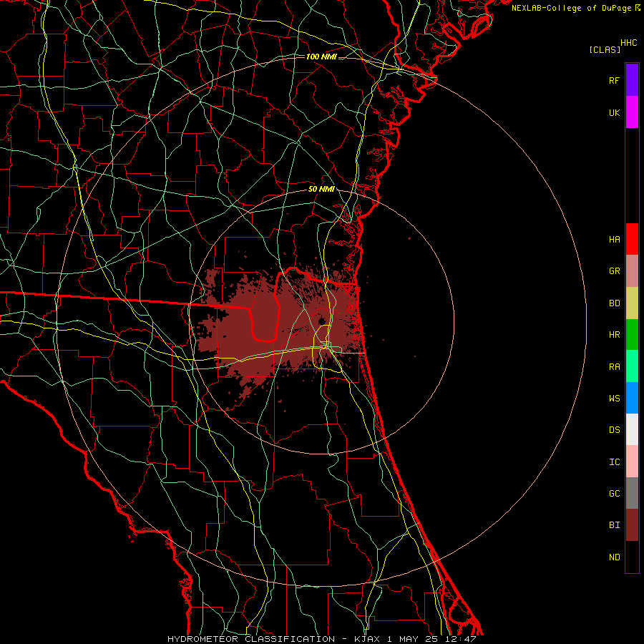Viewport: 644px width, 644px height.
Task: Click the BI legend label
Action: (x=614, y=525)
